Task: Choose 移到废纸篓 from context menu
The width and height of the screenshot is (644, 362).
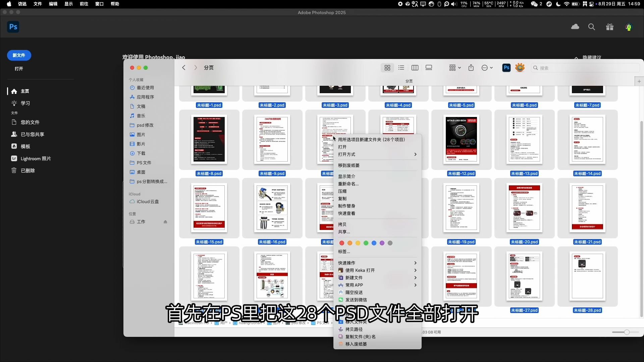Action: [349, 165]
